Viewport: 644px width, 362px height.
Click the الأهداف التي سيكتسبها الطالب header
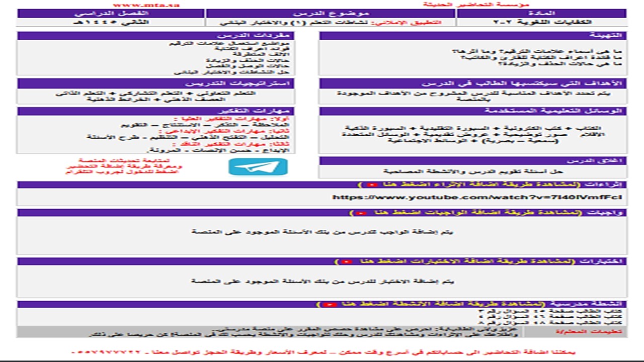click(473, 83)
